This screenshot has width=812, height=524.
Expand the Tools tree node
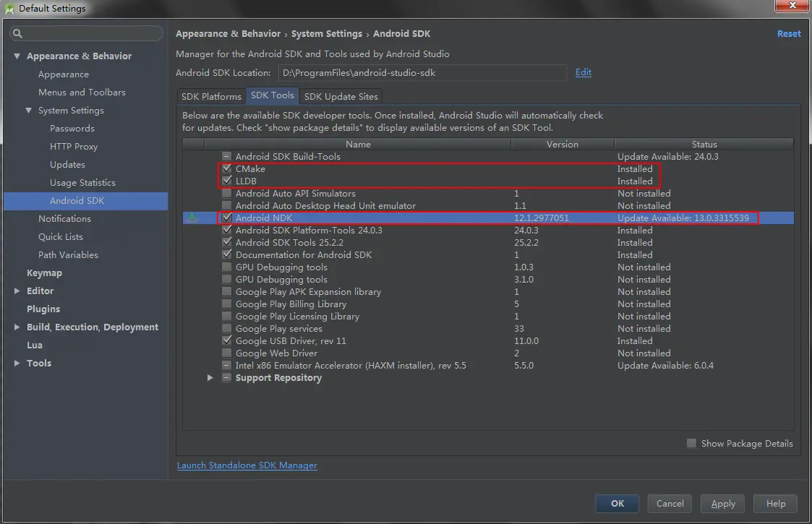(17, 364)
